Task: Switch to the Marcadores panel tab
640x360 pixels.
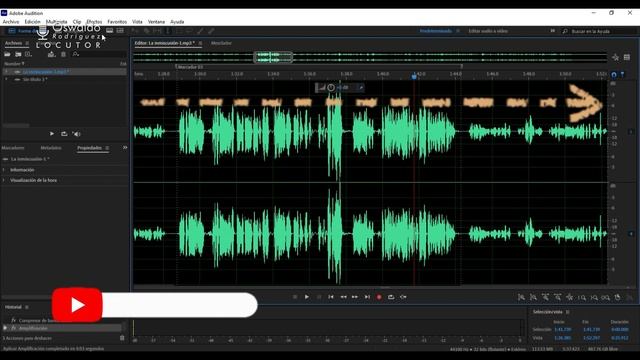Action: 13,148
